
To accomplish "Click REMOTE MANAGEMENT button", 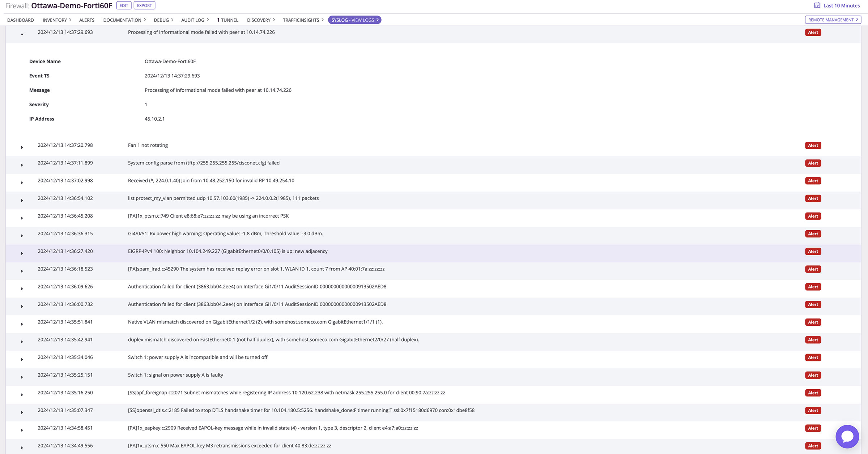I will pos(832,20).
